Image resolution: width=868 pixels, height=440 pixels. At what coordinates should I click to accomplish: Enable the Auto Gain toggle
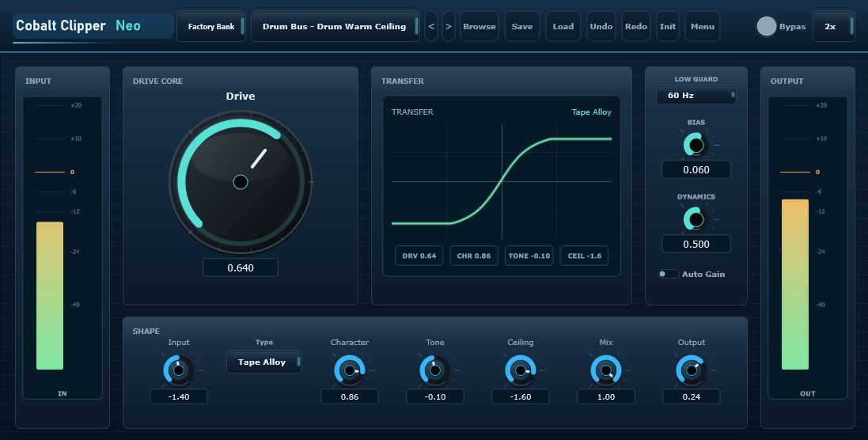pos(668,274)
